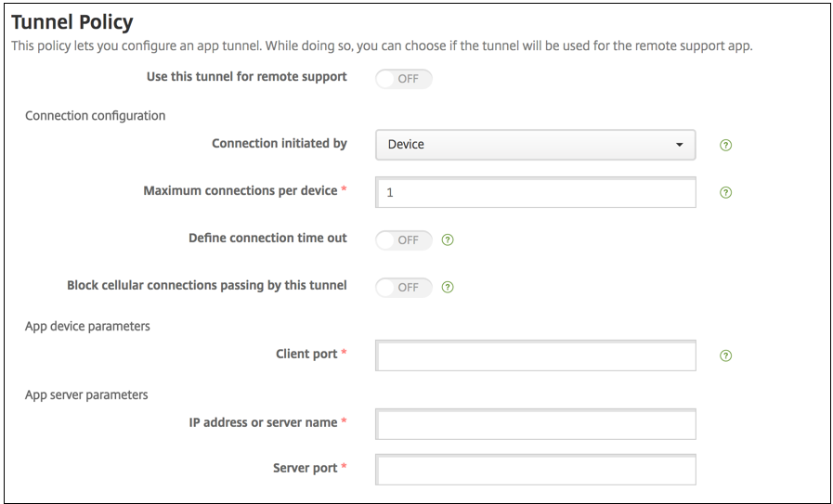Screen dimensions: 833x504
Task: Click help icon beside connection time out toggle
Action: [x=449, y=239]
